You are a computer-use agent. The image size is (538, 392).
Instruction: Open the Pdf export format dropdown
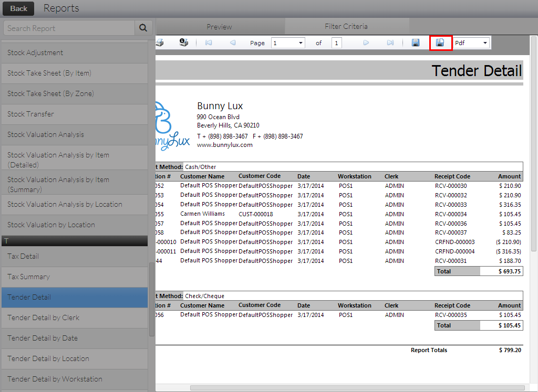point(471,43)
